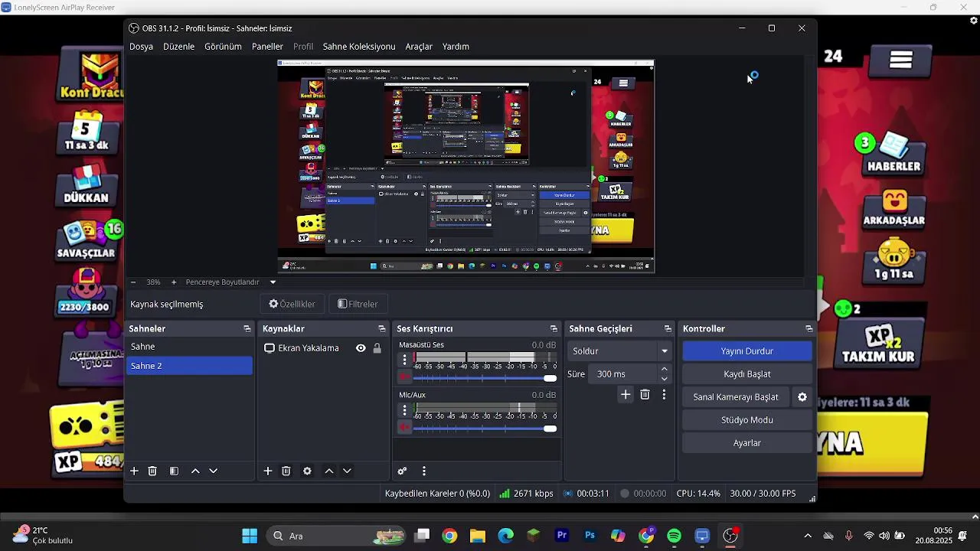This screenshot has width=980, height=551.
Task: Pop out the Sahne Geçişleri dock panel
Action: pos(668,329)
